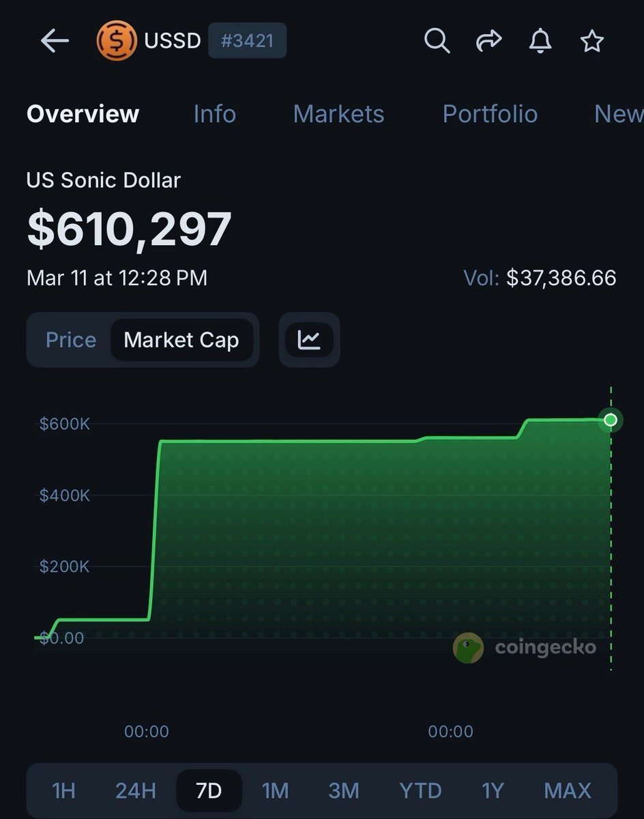Tap the price alert bell icon
644x819 pixels.
pos(540,41)
